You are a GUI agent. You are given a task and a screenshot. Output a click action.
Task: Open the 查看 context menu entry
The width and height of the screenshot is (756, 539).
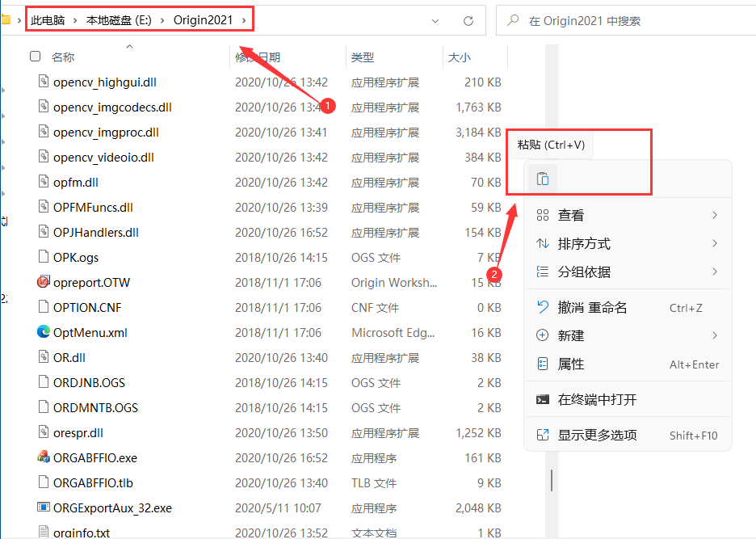pos(628,215)
